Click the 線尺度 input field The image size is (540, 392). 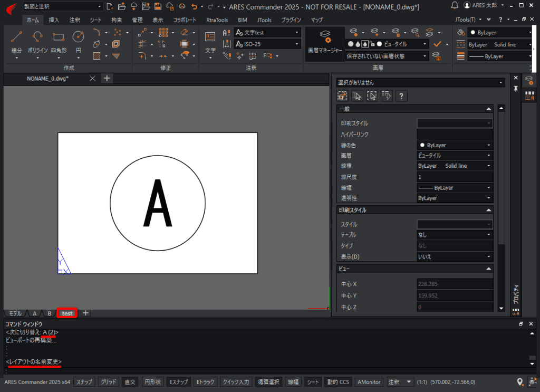pyautogui.click(x=455, y=177)
